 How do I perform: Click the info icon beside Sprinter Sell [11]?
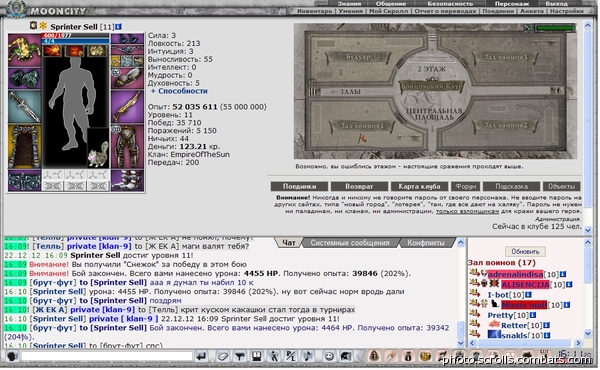[x=118, y=27]
